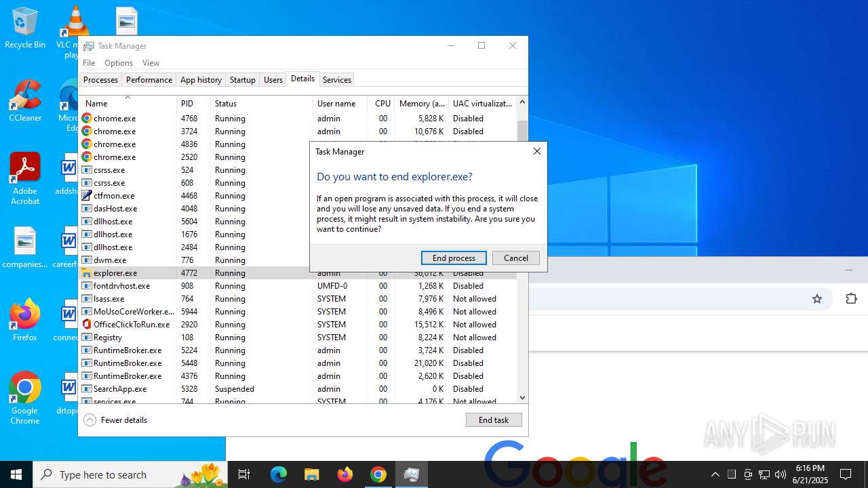Select chrome.exe row with PID 4768

298,119
